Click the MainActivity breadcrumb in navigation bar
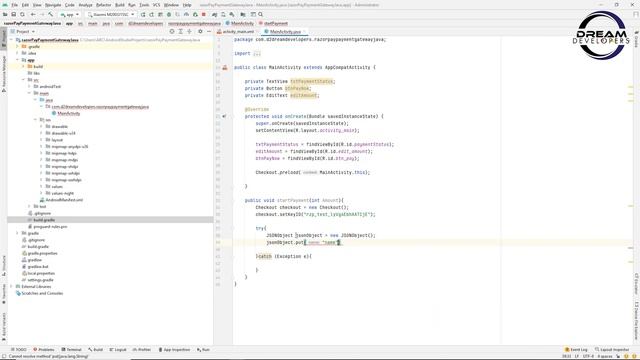Viewport: 640px width, 360px height. [x=240, y=23]
